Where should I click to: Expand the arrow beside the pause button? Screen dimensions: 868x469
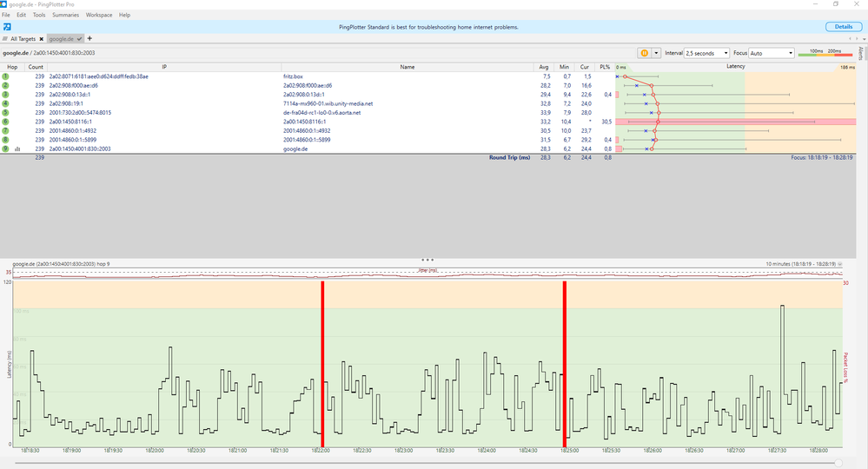[656, 53]
